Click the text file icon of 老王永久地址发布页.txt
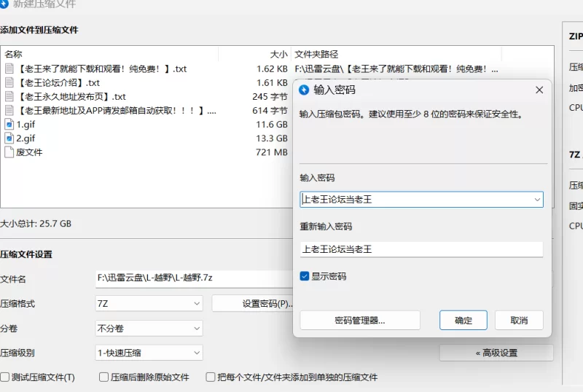Screen dimensions: 583x392 9,97
